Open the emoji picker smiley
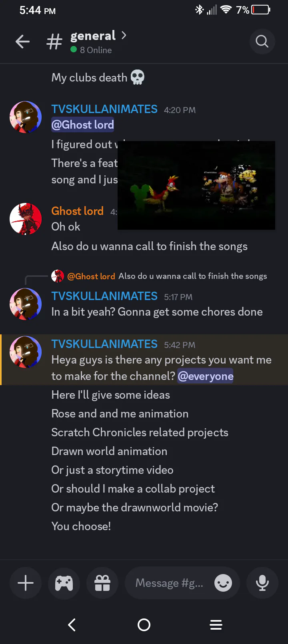The width and height of the screenshot is (288, 644). click(x=223, y=583)
